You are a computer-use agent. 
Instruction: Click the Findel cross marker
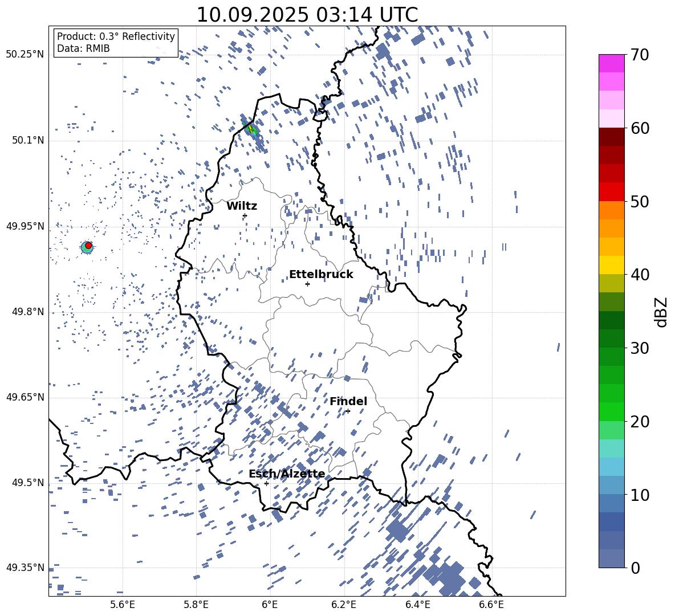(x=348, y=411)
